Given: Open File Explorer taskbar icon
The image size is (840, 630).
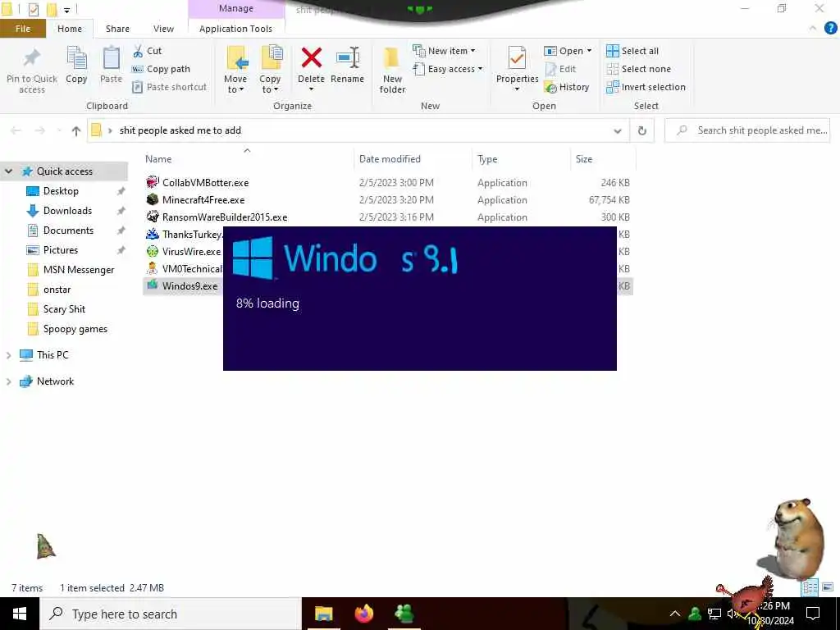Looking at the screenshot, I should [323, 614].
